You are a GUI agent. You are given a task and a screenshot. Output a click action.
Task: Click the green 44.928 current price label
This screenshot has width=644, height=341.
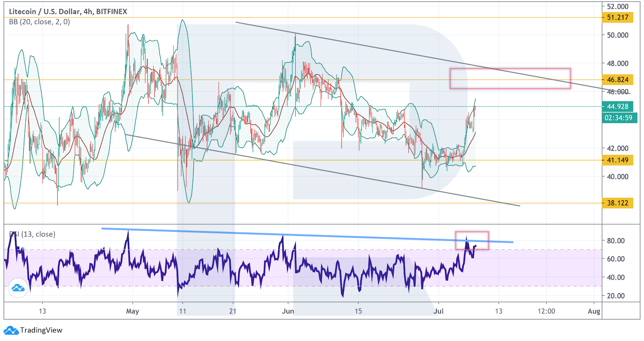(617, 107)
